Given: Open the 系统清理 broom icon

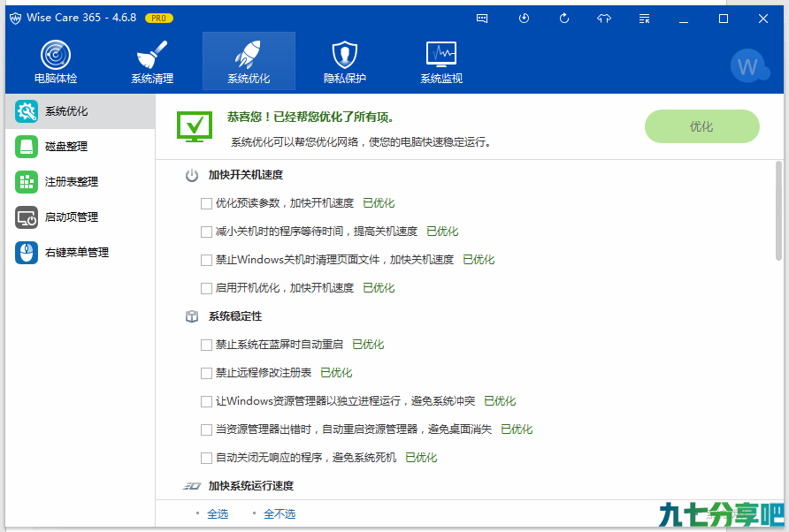Looking at the screenshot, I should click(x=152, y=54).
